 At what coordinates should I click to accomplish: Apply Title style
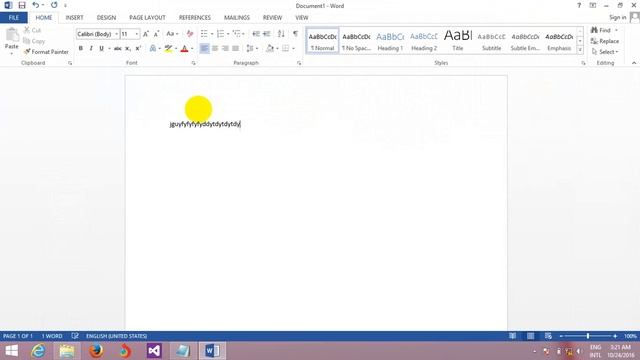(458, 41)
